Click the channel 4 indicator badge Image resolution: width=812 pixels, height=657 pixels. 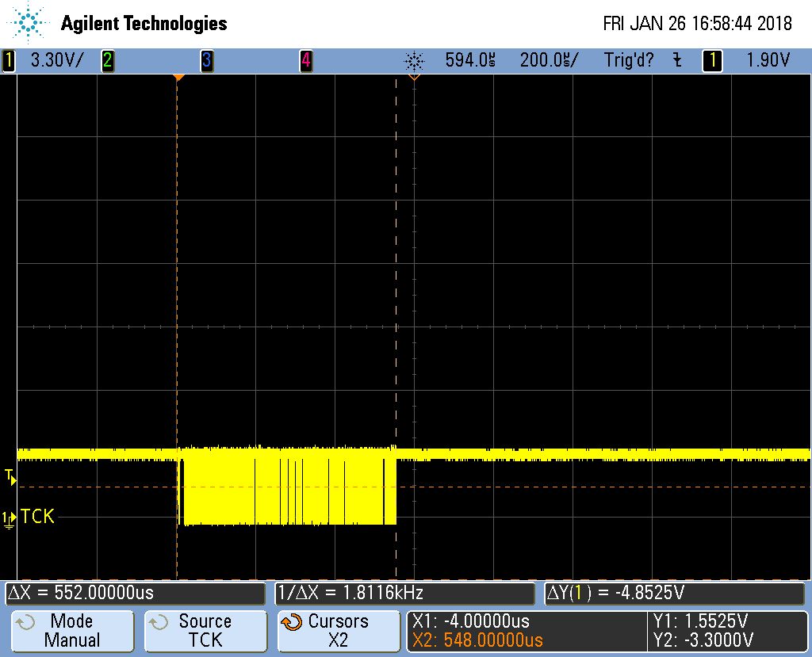click(x=306, y=60)
